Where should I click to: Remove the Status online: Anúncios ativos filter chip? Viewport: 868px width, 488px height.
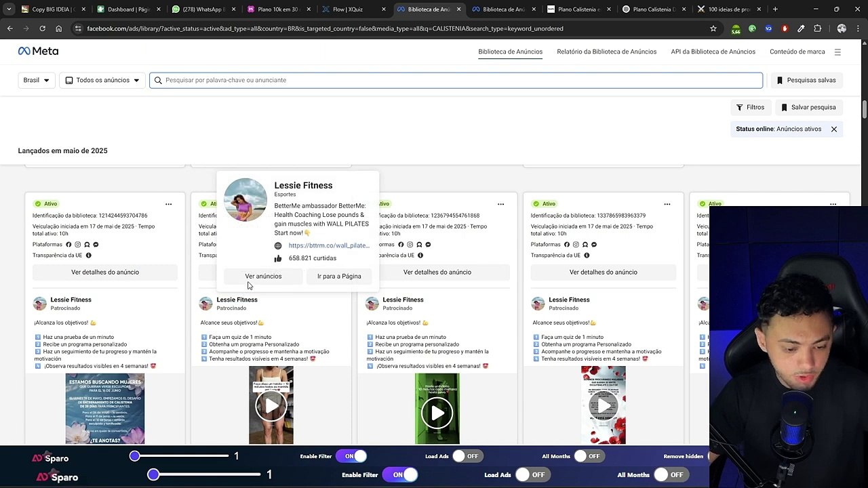pyautogui.click(x=834, y=129)
